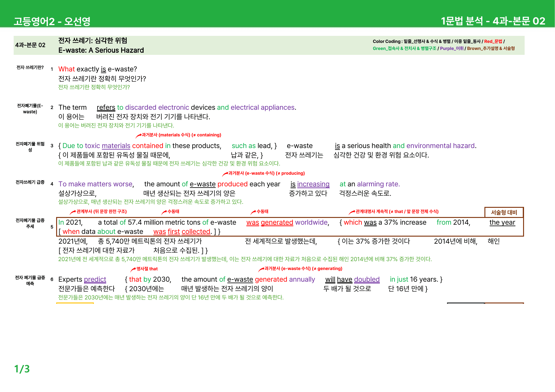
Task: Click the underlined verb 'refers' in sentence 2
Action: tap(106, 108)
